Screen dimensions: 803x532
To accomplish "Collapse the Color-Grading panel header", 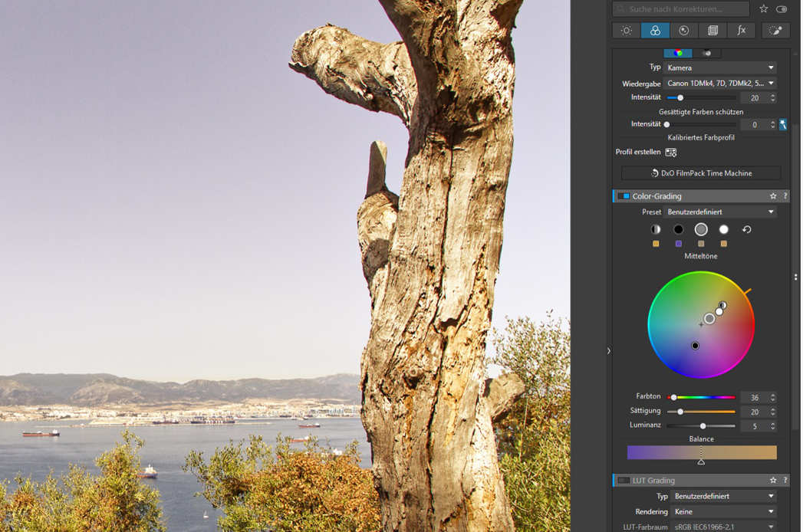I will [700, 196].
